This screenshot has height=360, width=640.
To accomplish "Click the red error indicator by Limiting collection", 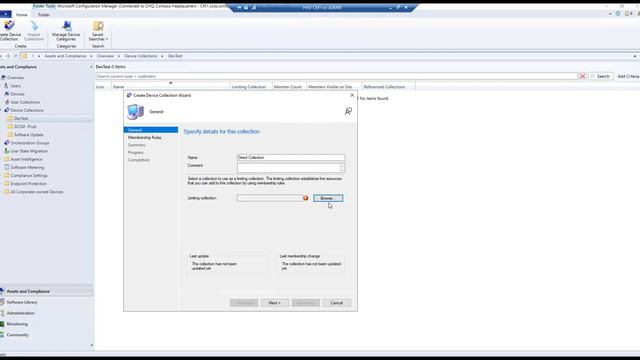I will [306, 198].
